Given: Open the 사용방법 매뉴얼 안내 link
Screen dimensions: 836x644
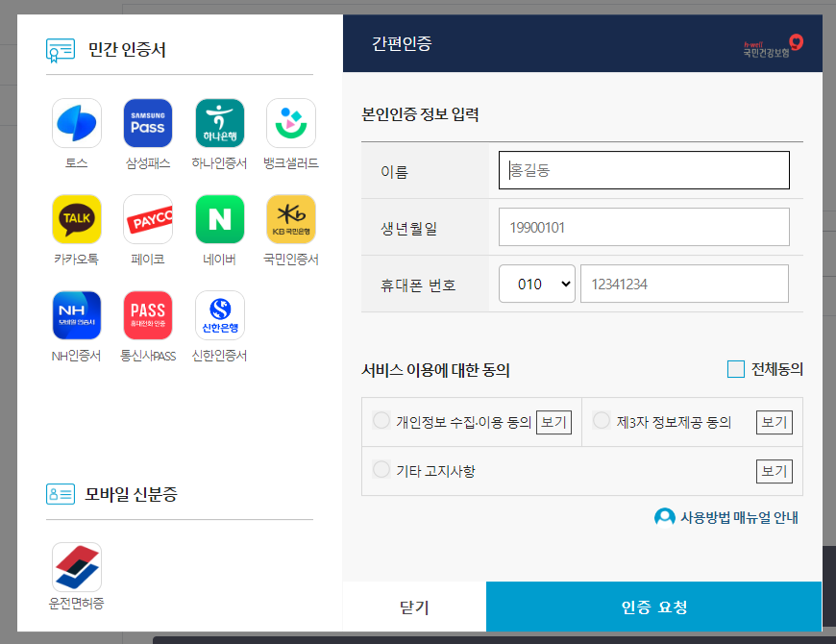Looking at the screenshot, I should (739, 518).
